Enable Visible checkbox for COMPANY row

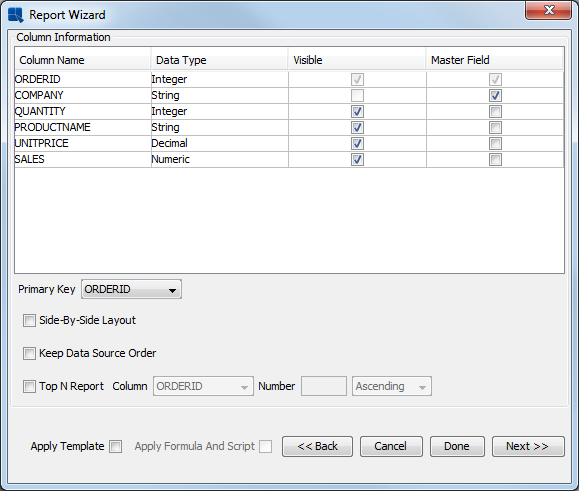point(357,96)
